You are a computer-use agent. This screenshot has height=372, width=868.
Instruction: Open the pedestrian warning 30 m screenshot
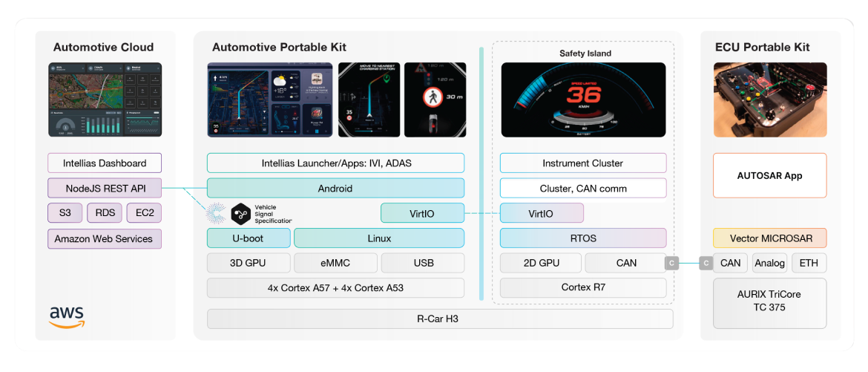click(x=435, y=99)
